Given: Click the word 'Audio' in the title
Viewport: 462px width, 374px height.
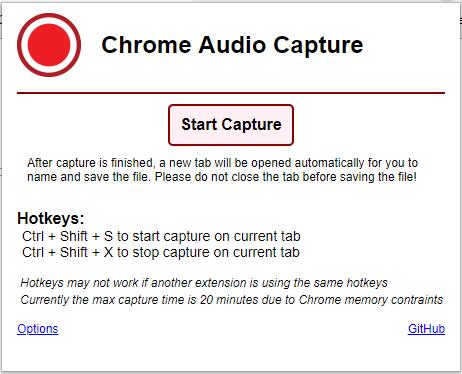Looking at the screenshot, I should coord(232,45).
